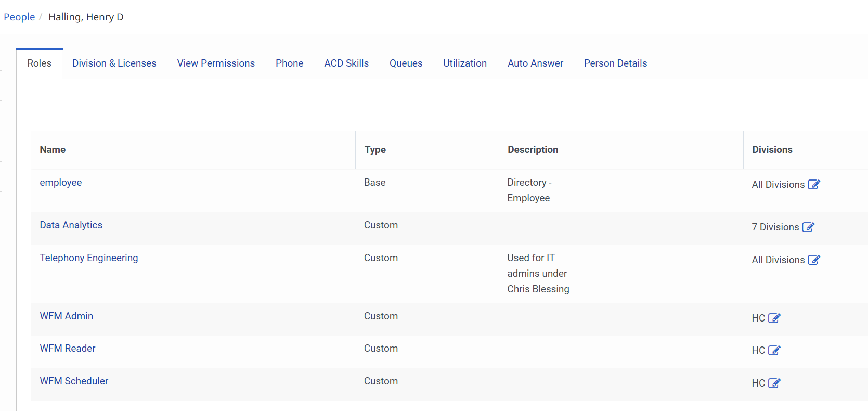The width and height of the screenshot is (868, 411).
Task: Click the People breadcrumb link
Action: tap(19, 17)
